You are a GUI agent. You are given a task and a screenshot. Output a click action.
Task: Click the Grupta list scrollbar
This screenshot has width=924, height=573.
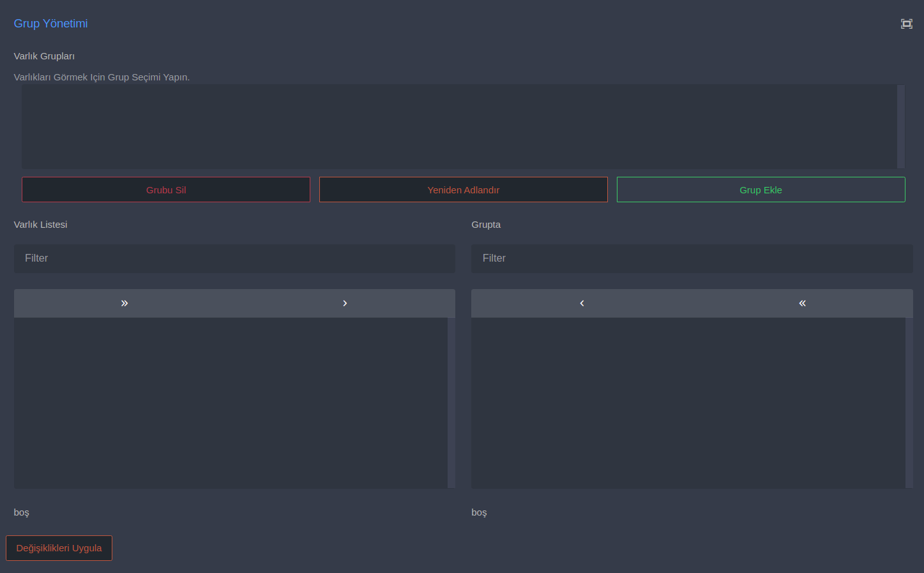pos(909,403)
